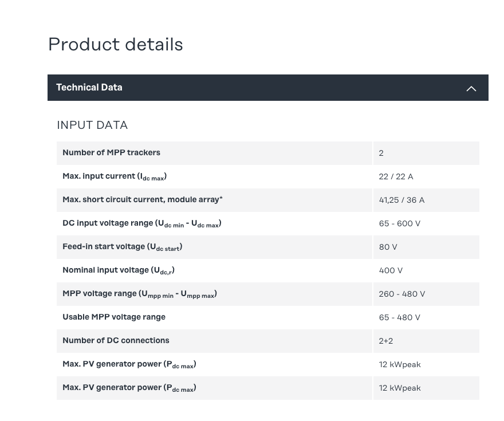Screen dimensions: 504x421
Task: Collapse the Technical Data chevron arrow
Action: click(x=471, y=88)
